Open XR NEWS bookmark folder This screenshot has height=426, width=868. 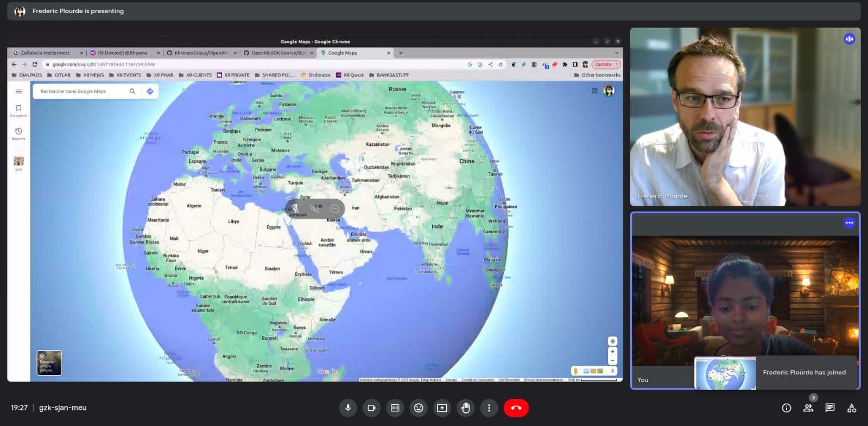(x=90, y=75)
